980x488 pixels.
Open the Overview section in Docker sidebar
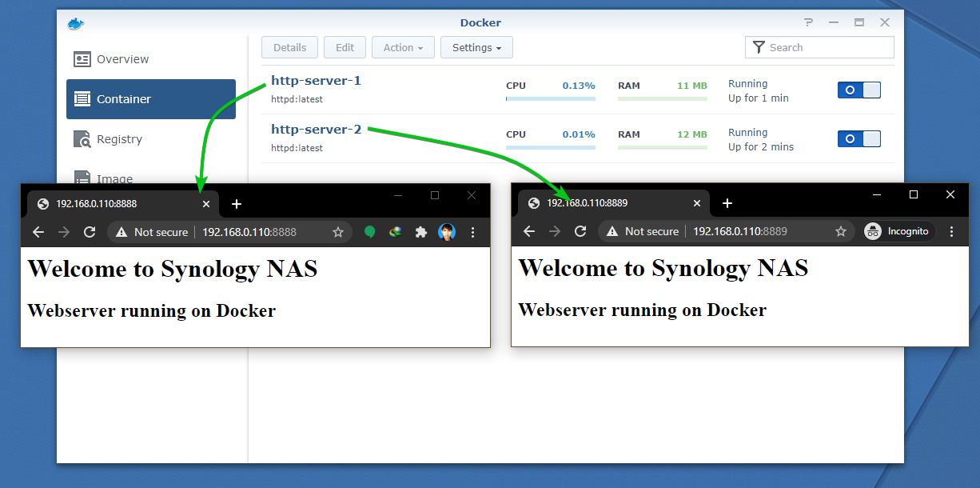(151, 59)
